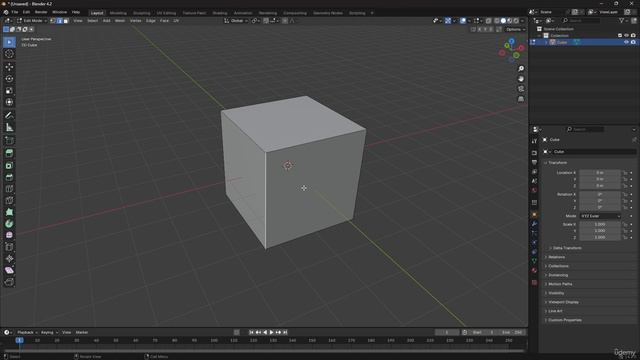Click the Scale Z value field
Image resolution: width=640 pixels, height=360 pixels.
[600, 237]
